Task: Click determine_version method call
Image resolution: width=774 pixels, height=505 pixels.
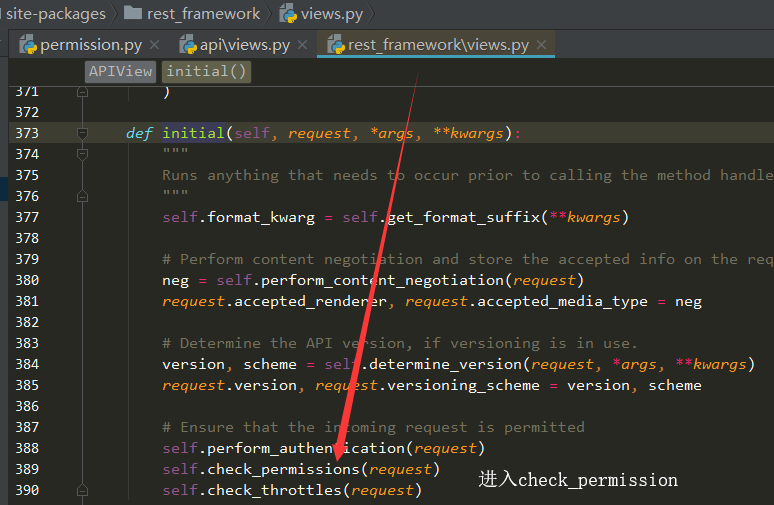Action: [x=446, y=364]
